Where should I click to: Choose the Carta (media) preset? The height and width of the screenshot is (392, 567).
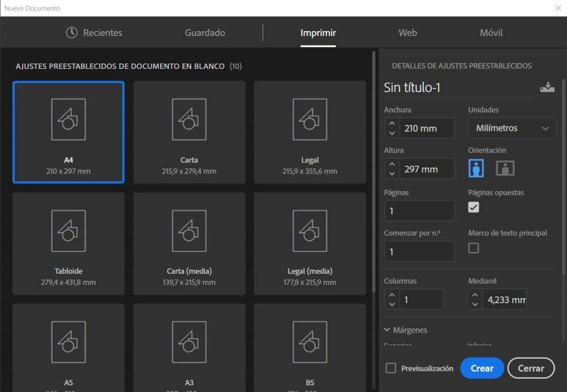189,243
